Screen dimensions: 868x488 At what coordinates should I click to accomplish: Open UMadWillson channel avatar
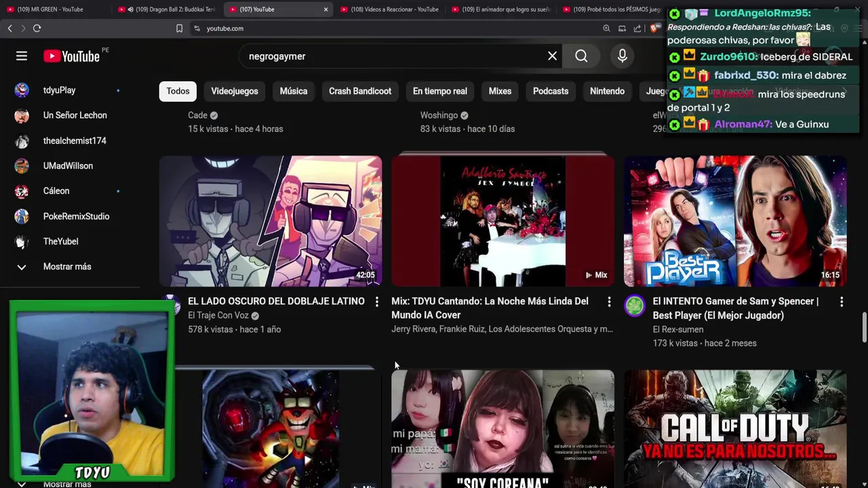coord(22,166)
